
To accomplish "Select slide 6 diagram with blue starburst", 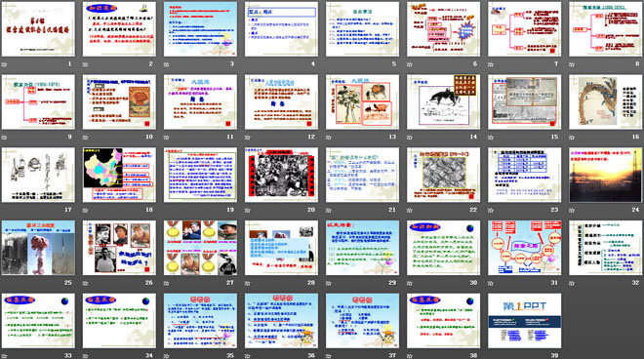I will (x=444, y=29).
